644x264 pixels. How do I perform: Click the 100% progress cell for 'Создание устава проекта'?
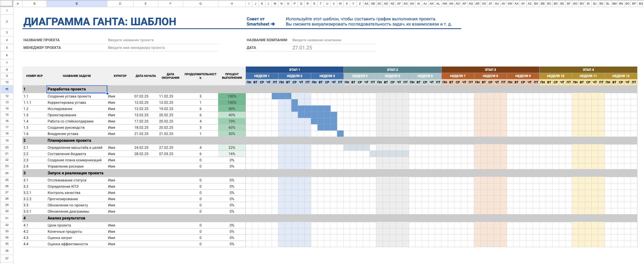coord(232,96)
